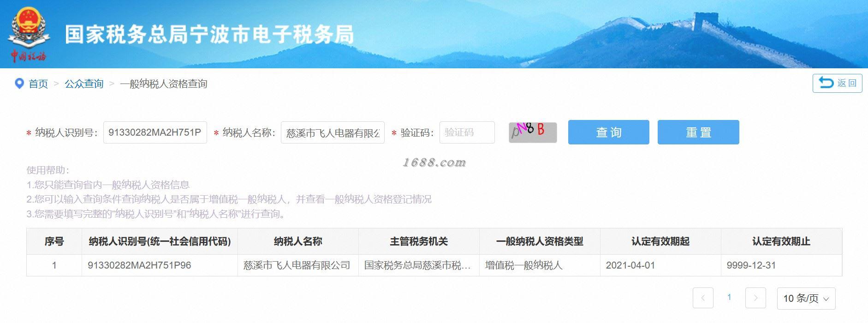Click the return arrow icon
868x323 pixels.
click(x=826, y=83)
